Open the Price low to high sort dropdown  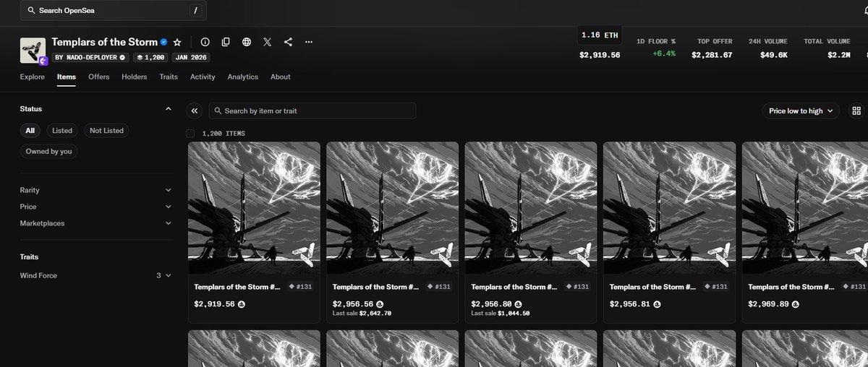pyautogui.click(x=801, y=111)
